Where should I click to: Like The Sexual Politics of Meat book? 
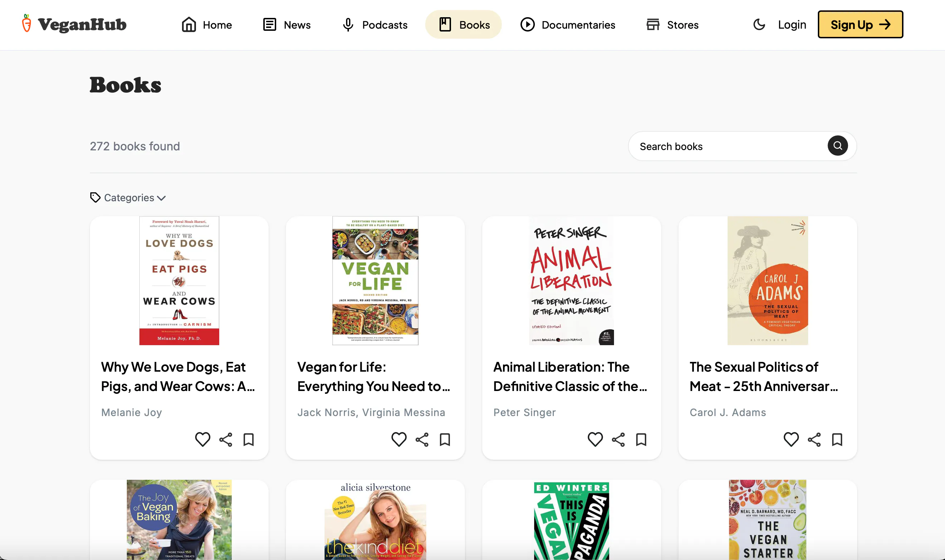coord(791,439)
